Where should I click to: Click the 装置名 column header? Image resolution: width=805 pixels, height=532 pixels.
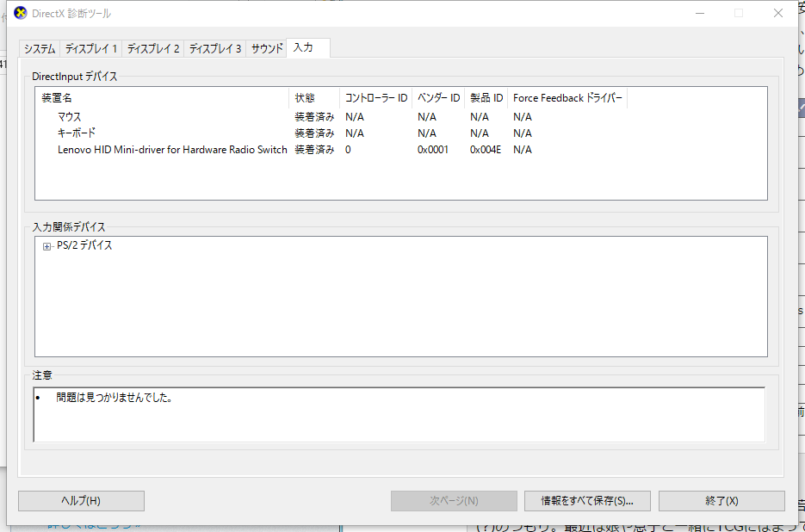click(162, 98)
